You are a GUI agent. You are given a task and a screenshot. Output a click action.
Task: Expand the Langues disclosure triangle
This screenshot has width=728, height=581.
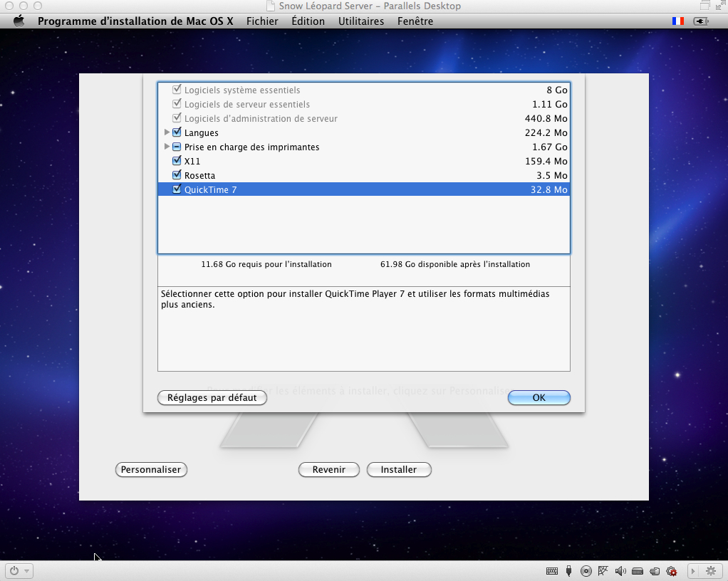(167, 132)
